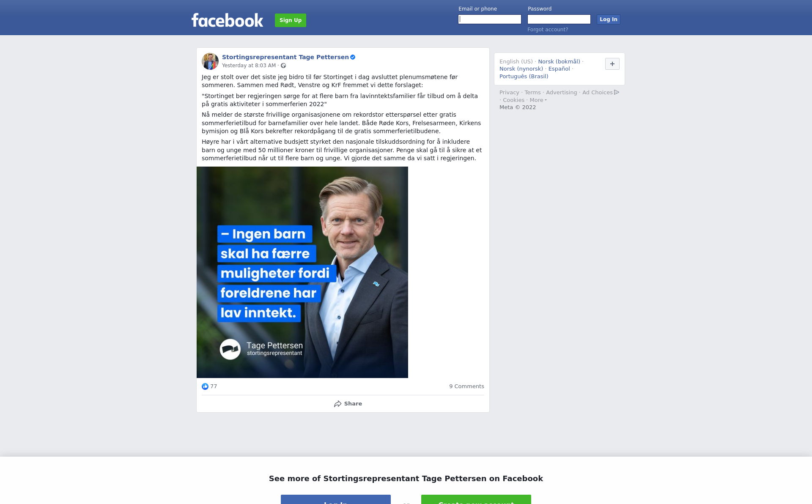Switch language to Norsk (bokmål)
This screenshot has width=812, height=504.
(559, 62)
